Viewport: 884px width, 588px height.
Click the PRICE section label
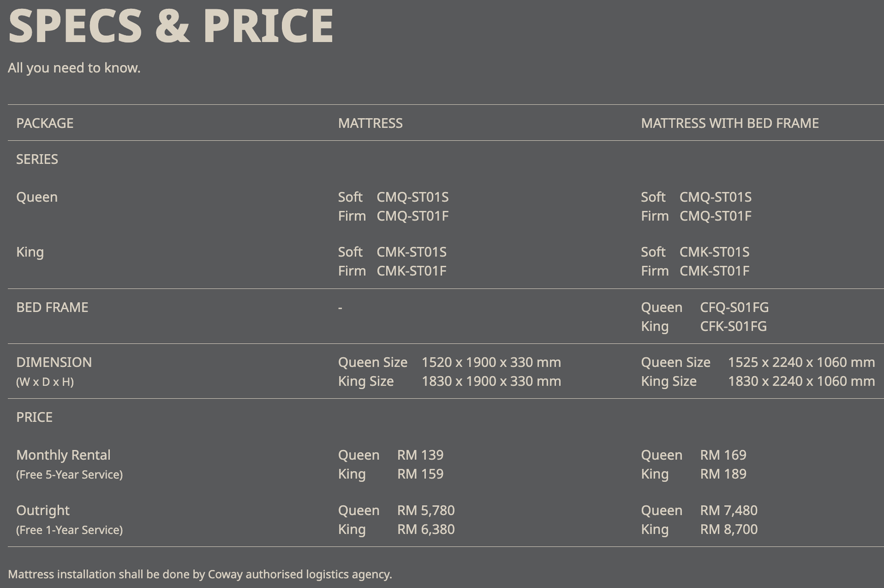(x=34, y=417)
